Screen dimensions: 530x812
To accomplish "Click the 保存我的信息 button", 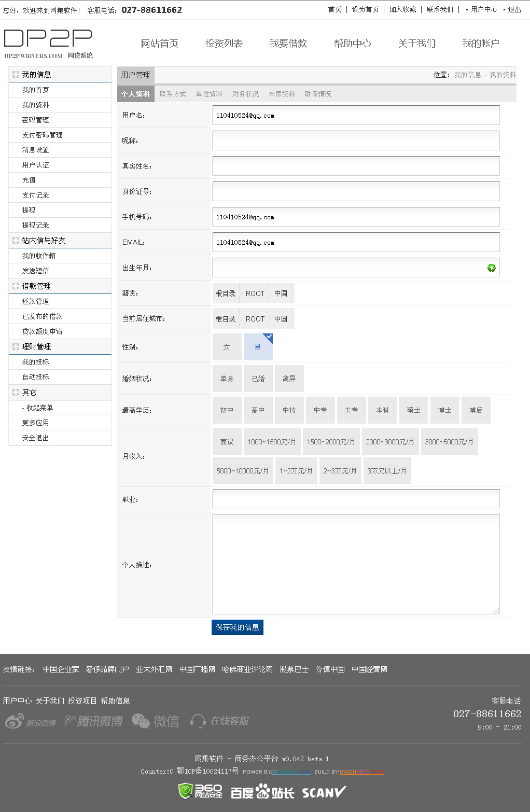I will coord(237,627).
